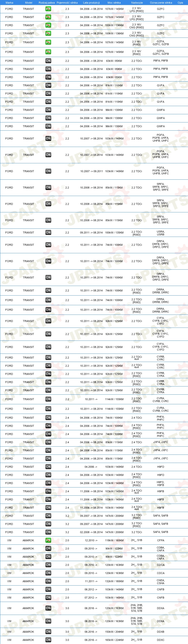Click the ON icon in the 08.2014 H9FD-only RWD row

(x=48, y=475)
